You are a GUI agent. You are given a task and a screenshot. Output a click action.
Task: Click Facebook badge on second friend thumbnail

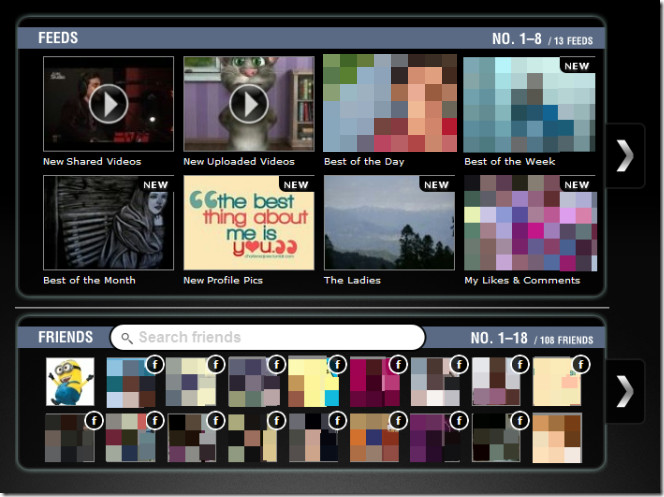tap(154, 365)
